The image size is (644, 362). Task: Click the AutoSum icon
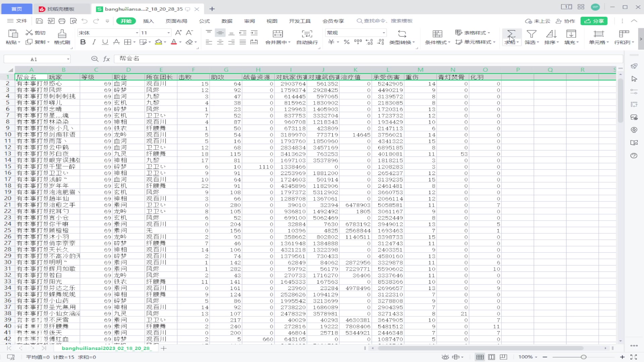(511, 34)
